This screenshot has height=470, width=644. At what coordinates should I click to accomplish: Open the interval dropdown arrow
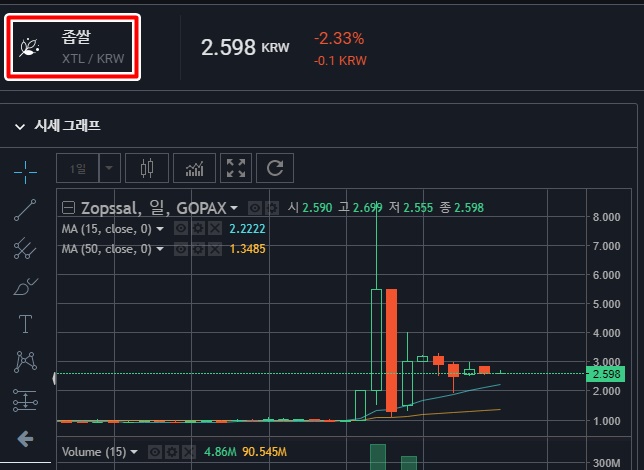110,168
